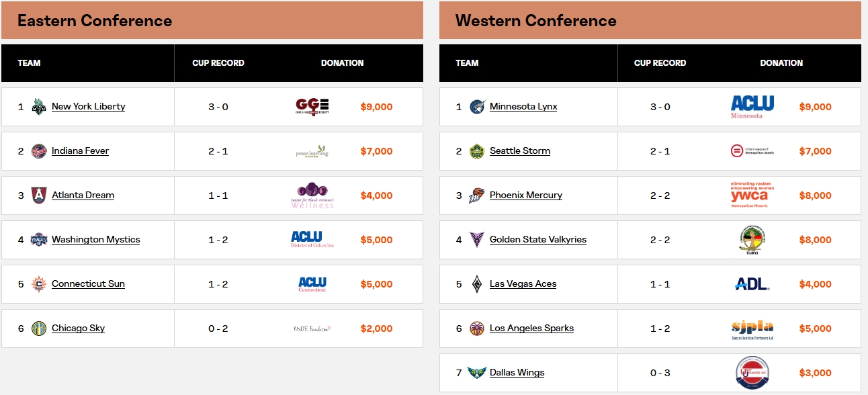Click the Atlanta Dream logo icon
This screenshot has width=868, height=395.
pos(39,195)
